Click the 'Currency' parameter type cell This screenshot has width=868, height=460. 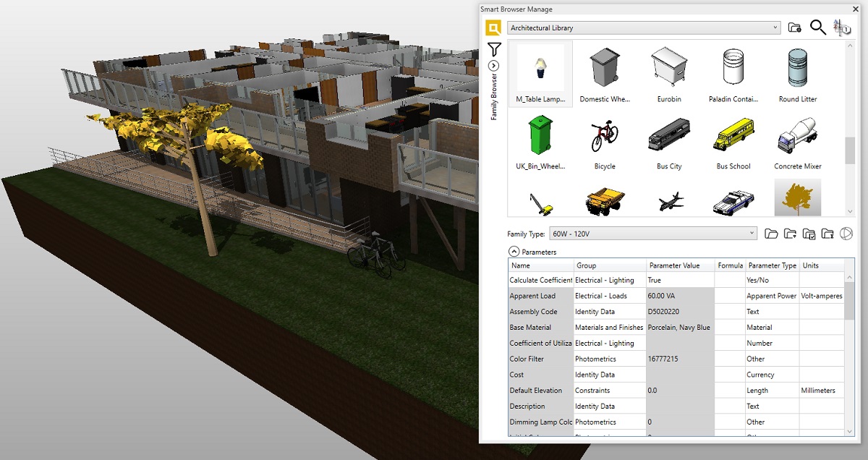pyautogui.click(x=772, y=375)
